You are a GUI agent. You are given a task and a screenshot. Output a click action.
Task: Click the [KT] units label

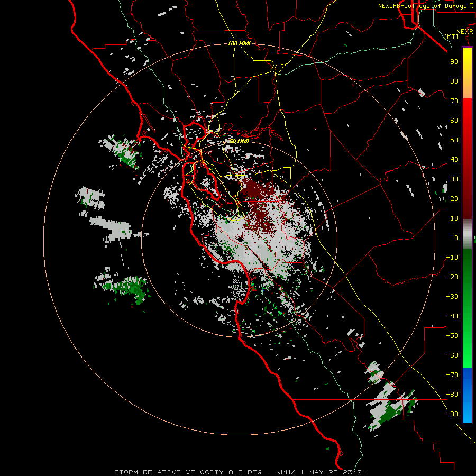[452, 36]
